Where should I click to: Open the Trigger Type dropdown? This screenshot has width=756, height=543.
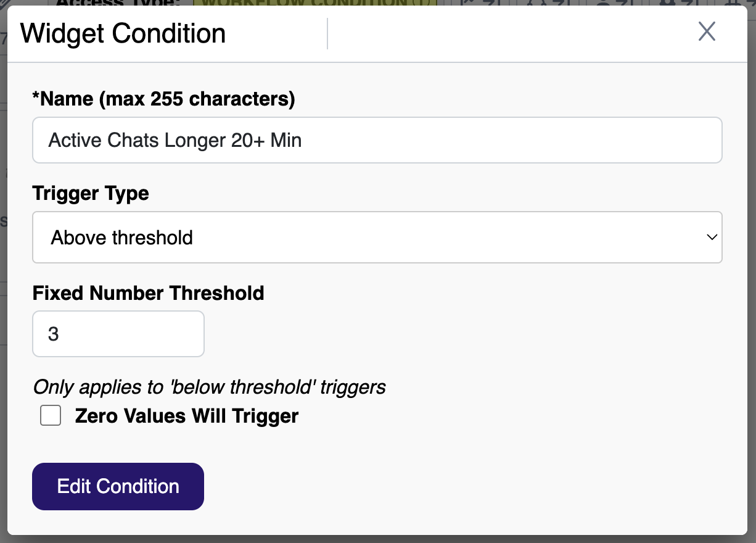click(377, 238)
